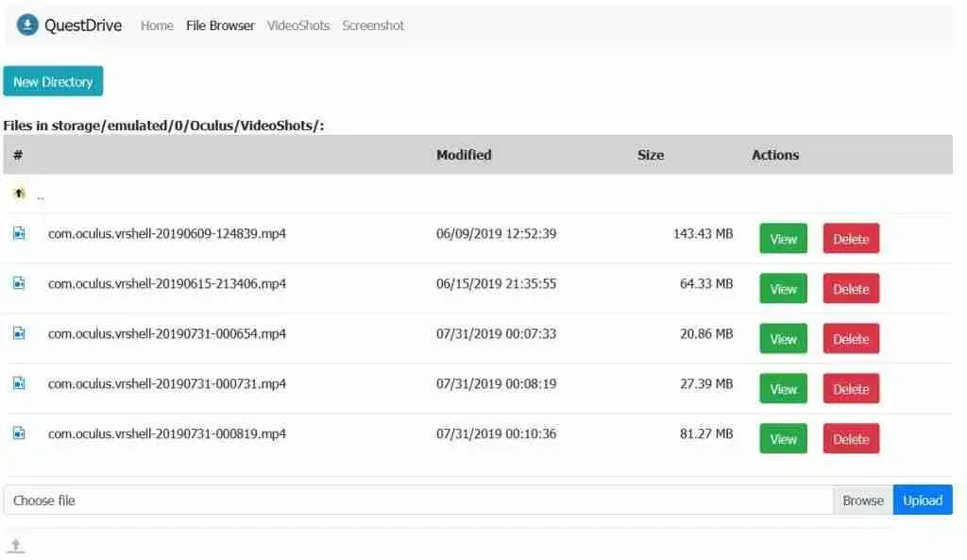Click the QuestDrive download logo icon
967x560 pixels.
tap(27, 25)
